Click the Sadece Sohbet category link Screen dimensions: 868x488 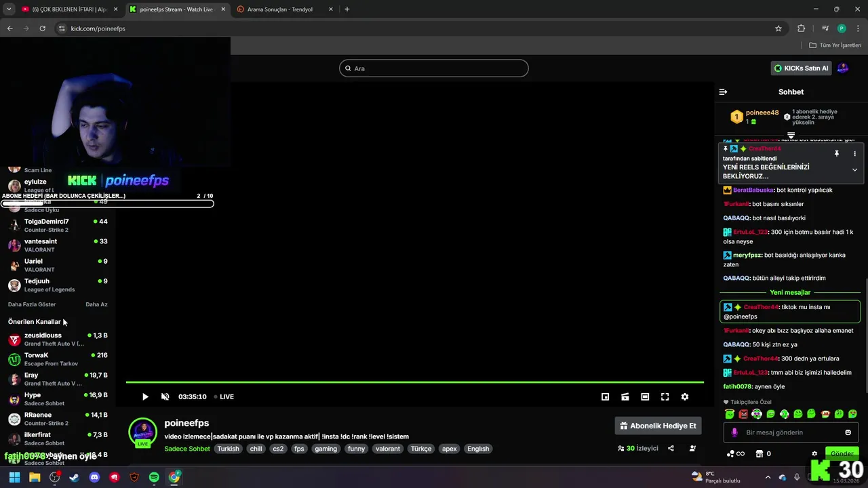(x=187, y=449)
